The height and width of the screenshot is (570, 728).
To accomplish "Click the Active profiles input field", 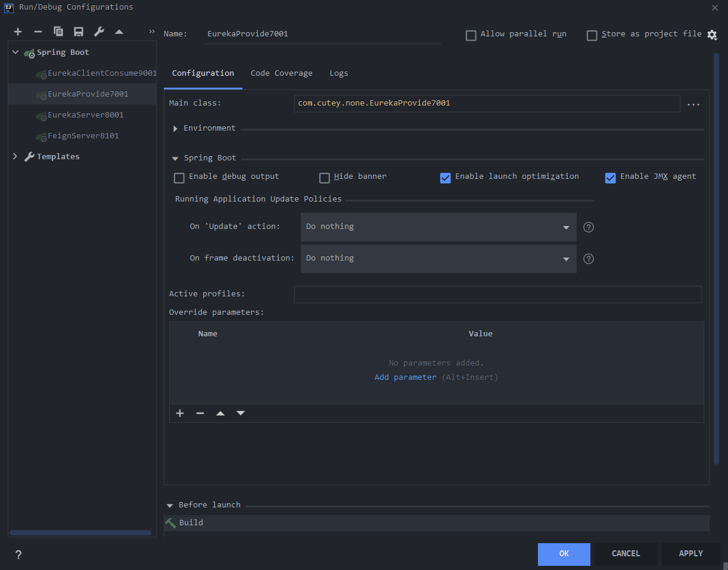I will coord(498,295).
